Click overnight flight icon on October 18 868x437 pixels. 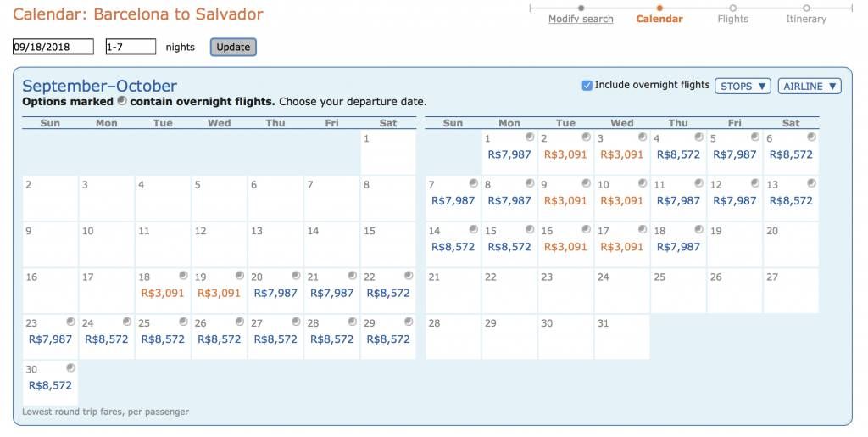coord(699,229)
